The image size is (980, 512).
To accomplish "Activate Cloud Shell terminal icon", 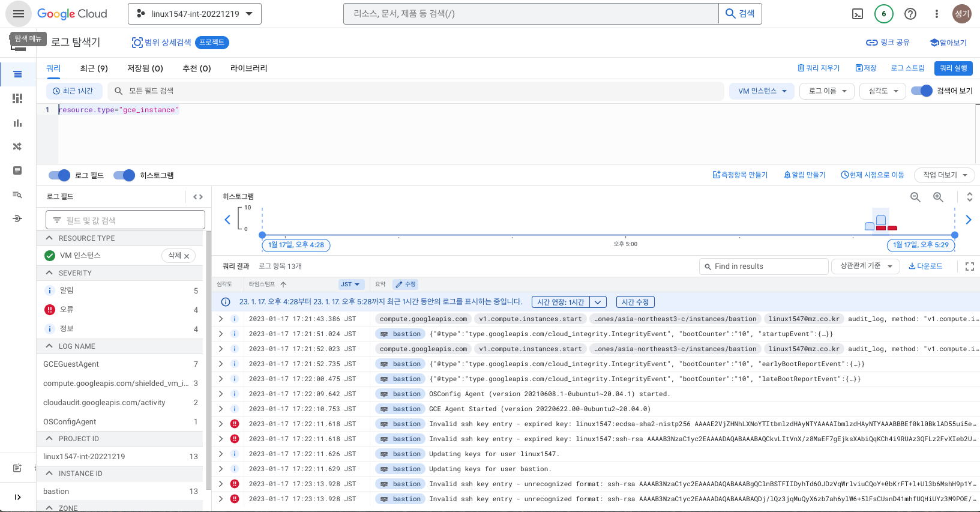I will click(858, 14).
